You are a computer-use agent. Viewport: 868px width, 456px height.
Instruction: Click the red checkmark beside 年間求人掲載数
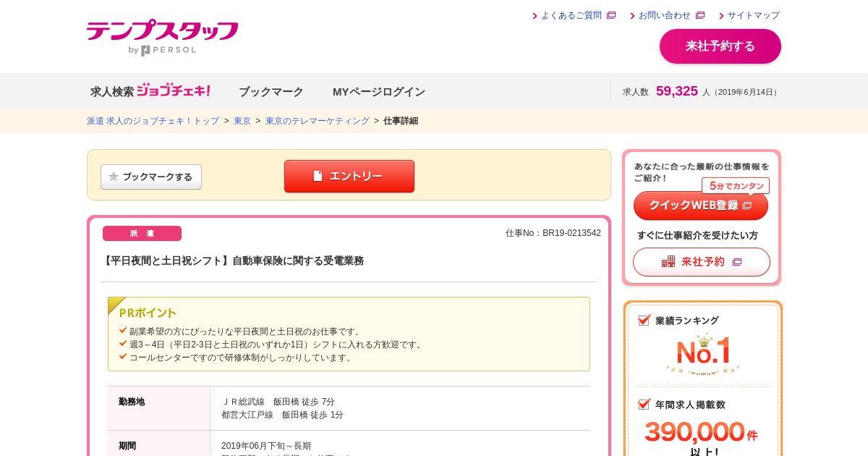644,404
